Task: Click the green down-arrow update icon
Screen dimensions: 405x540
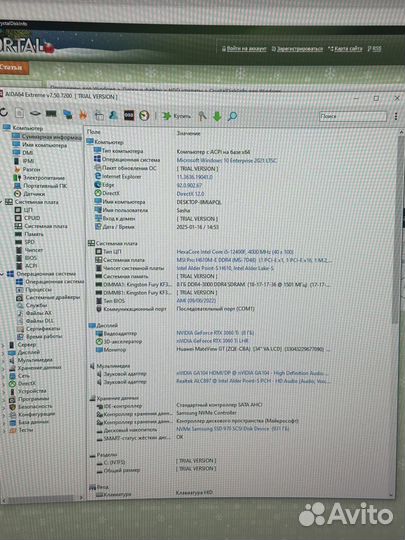Action: (217, 117)
